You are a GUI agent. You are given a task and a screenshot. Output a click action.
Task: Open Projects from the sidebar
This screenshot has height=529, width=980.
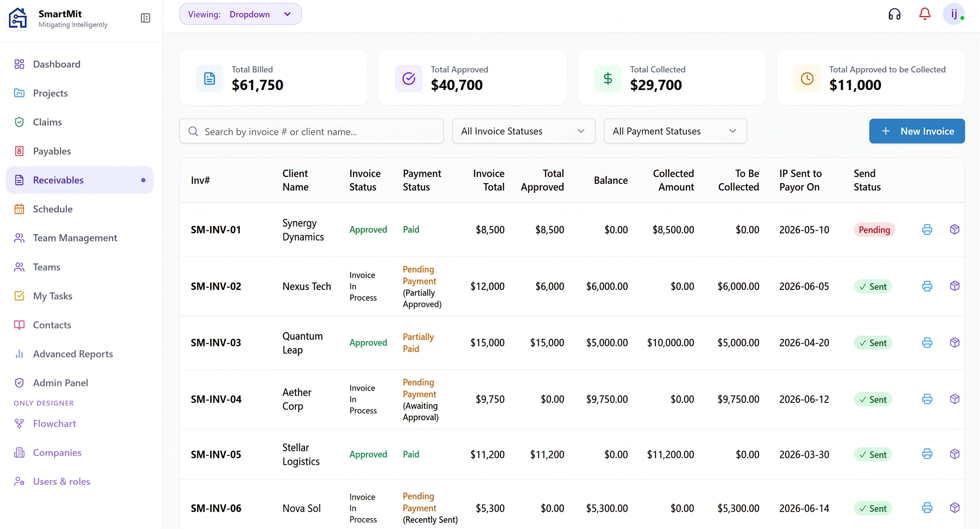[79, 93]
